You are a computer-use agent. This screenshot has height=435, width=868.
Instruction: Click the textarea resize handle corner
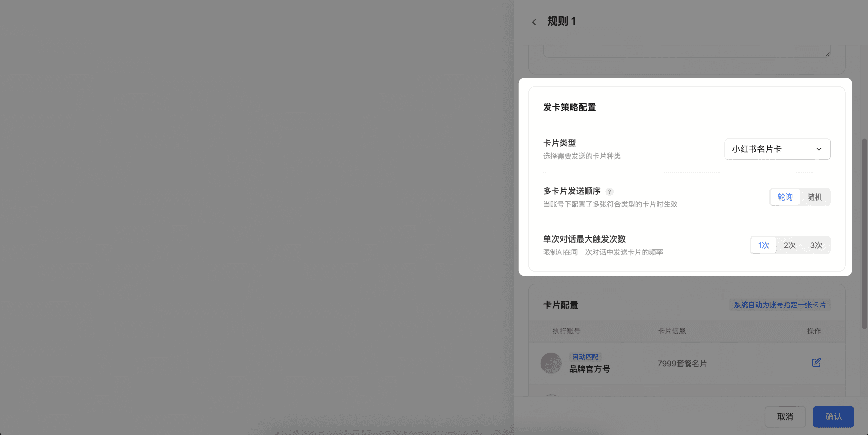827,55
